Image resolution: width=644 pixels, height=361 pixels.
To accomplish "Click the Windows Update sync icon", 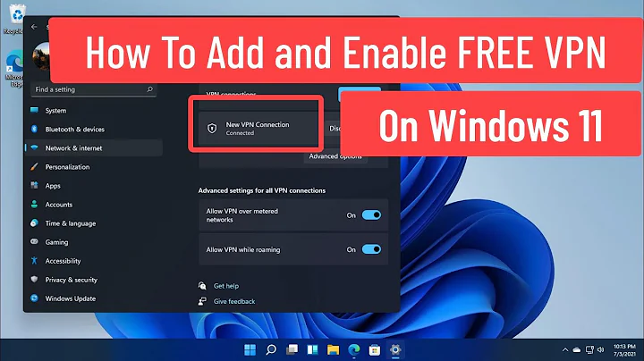I will pos(35,298).
